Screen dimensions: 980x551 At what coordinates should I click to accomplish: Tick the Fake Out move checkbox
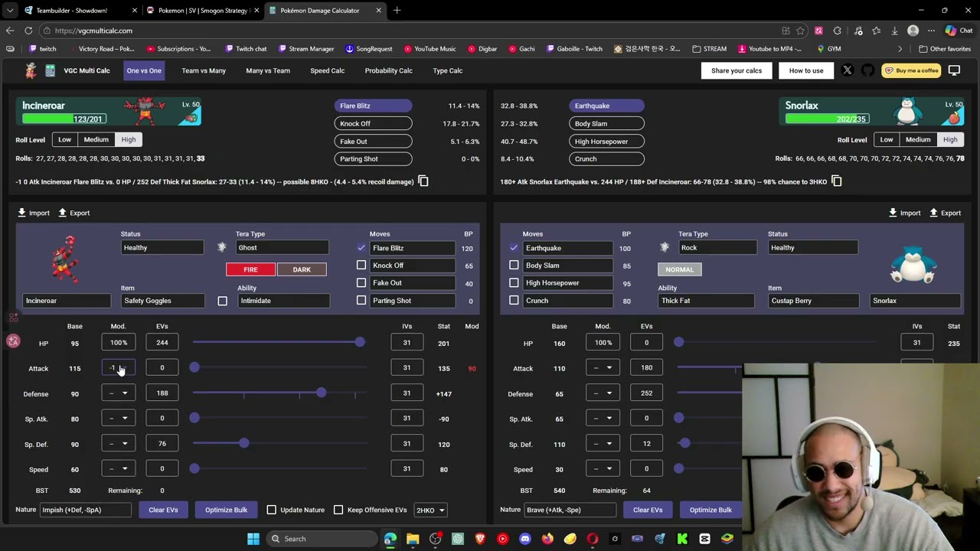(x=361, y=283)
